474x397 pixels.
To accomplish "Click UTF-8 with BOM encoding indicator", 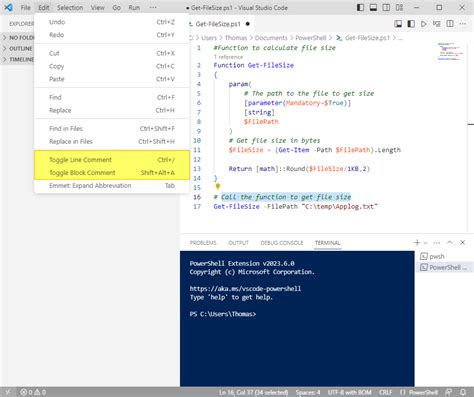I will [349, 392].
